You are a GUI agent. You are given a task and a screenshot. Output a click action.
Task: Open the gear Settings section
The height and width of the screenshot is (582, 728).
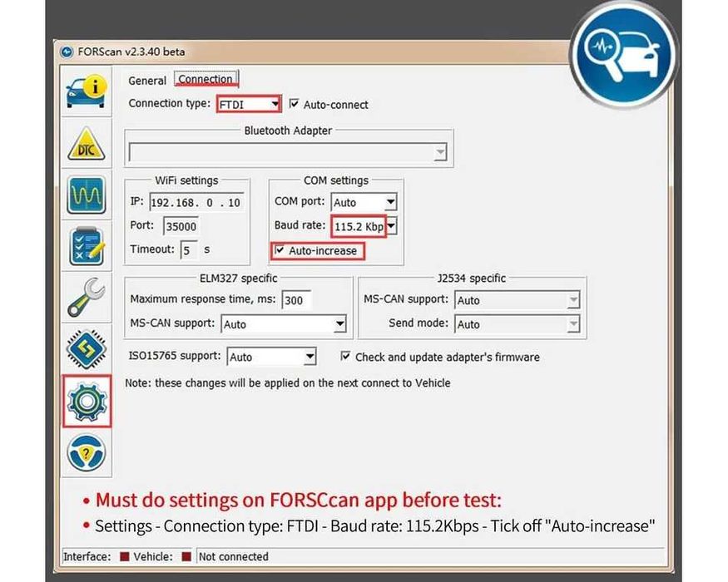tap(87, 401)
